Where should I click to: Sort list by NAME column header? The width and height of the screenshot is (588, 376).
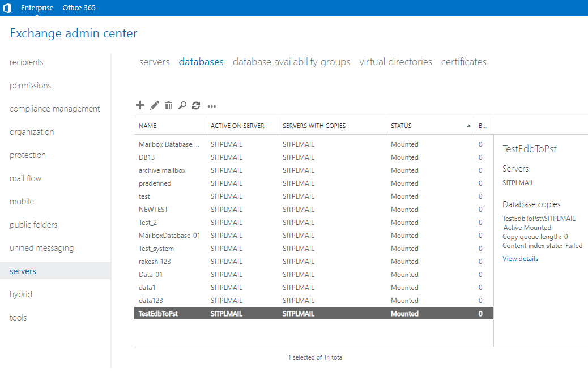(148, 126)
